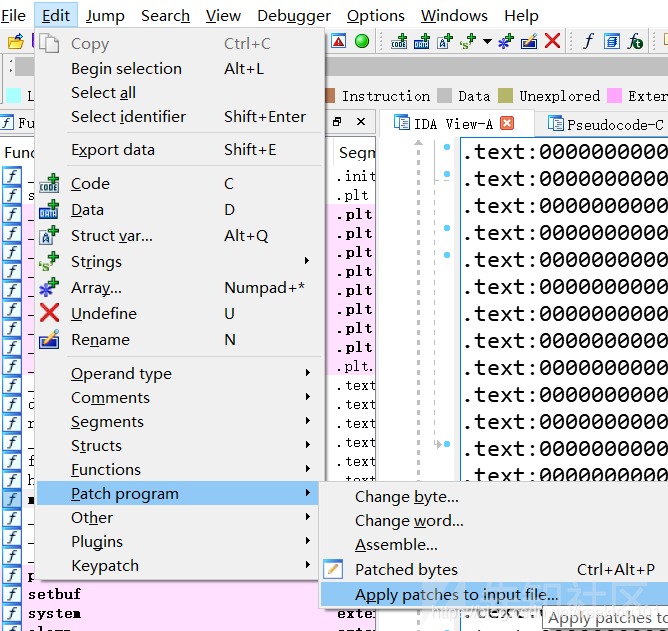Click the convert-to-data toolbar icon
The image size is (668, 631).
click(422, 41)
